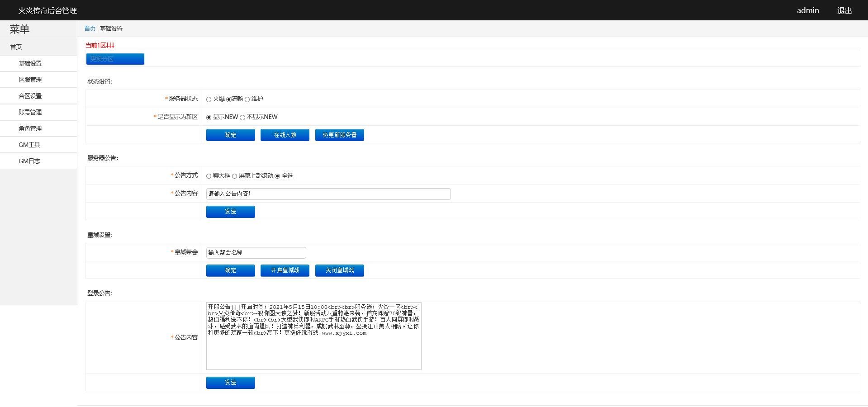Open 角色管理 from the left menu
Image resolution: width=868 pixels, height=407 pixels.
30,129
